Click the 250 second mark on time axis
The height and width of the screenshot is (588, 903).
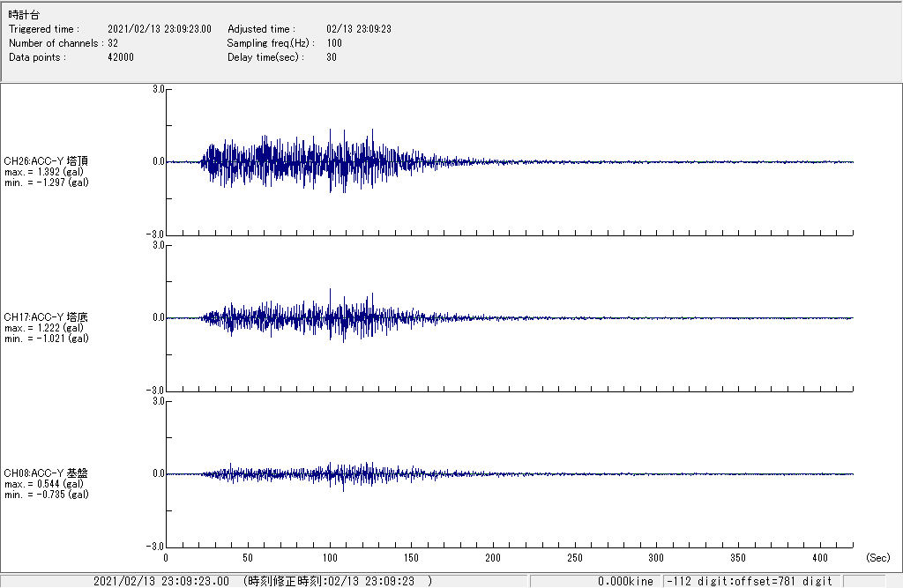[x=574, y=558]
